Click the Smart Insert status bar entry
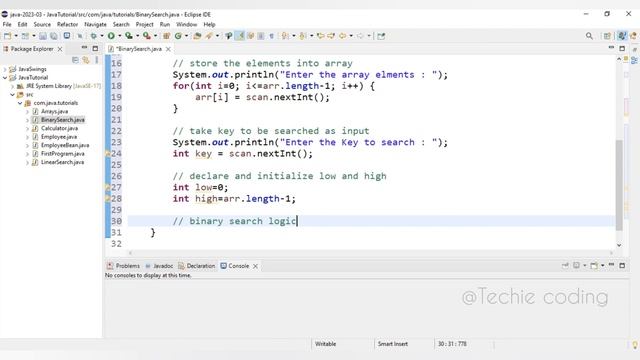 click(x=393, y=344)
